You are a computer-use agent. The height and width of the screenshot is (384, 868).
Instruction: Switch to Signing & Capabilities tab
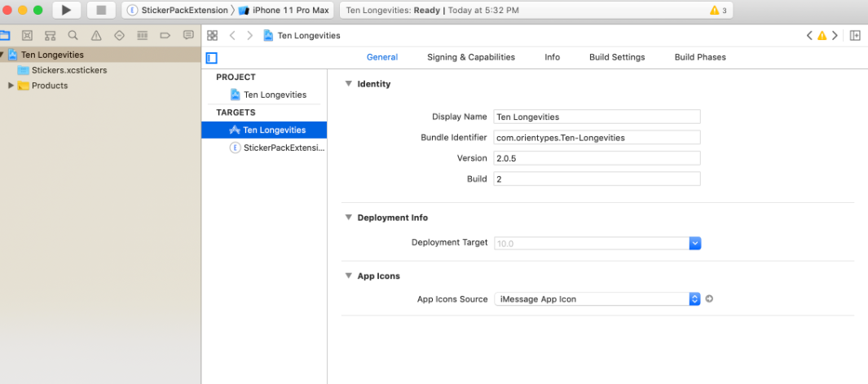tap(471, 57)
